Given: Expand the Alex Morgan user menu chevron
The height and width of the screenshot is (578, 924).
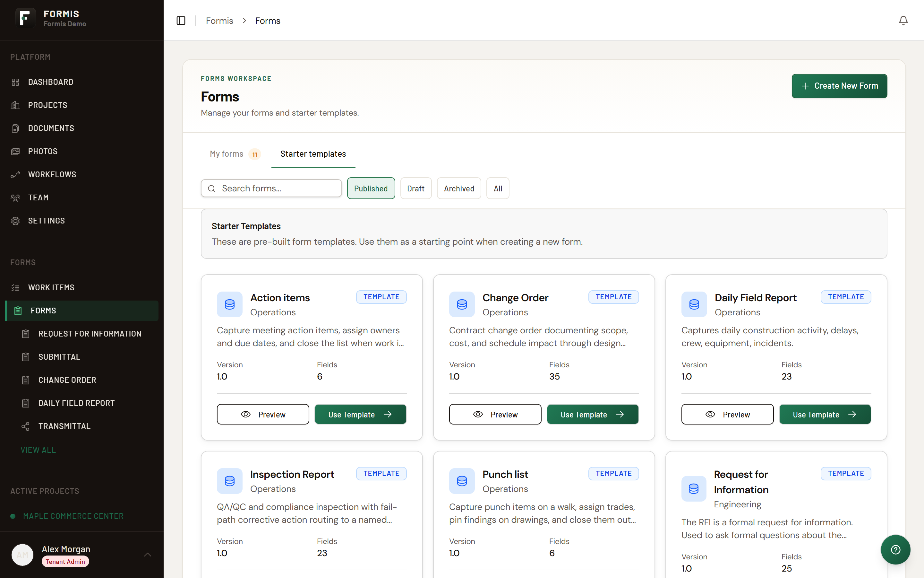Looking at the screenshot, I should (147, 555).
